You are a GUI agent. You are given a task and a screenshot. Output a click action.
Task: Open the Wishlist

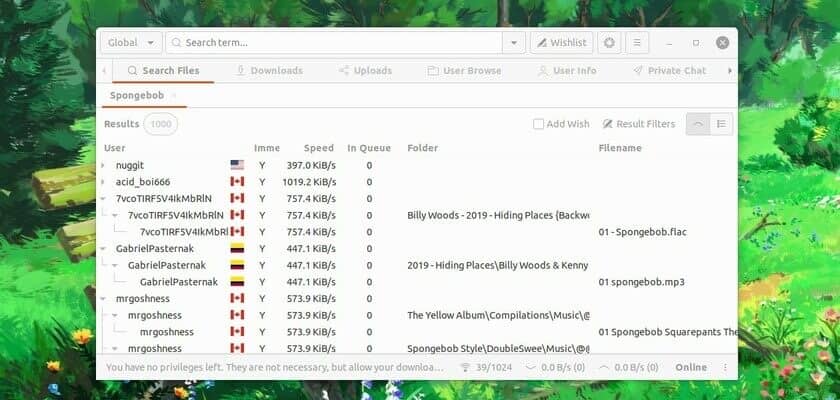(561, 43)
